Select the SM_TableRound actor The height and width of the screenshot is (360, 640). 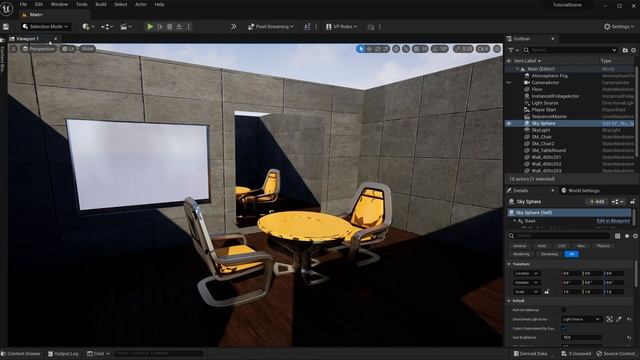(x=548, y=150)
